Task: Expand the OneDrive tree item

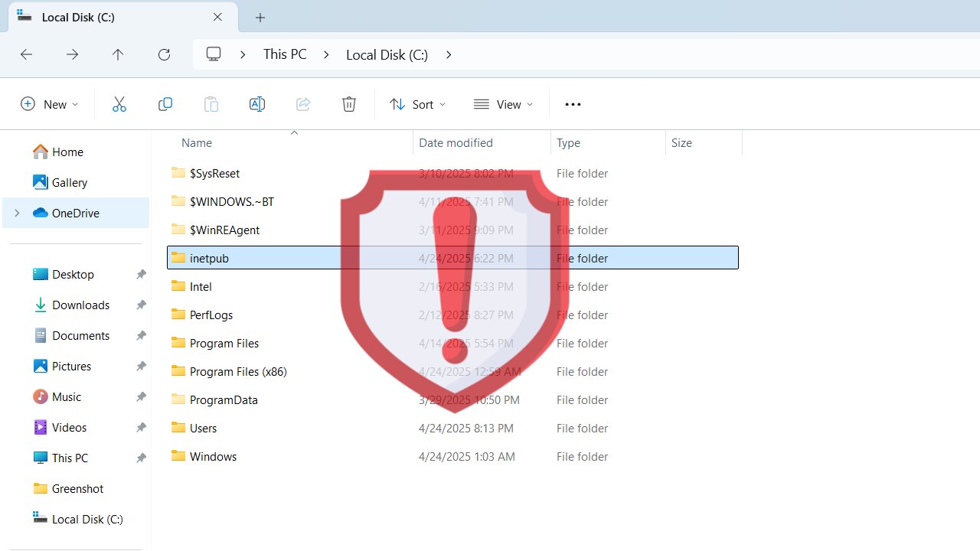Action: point(17,214)
